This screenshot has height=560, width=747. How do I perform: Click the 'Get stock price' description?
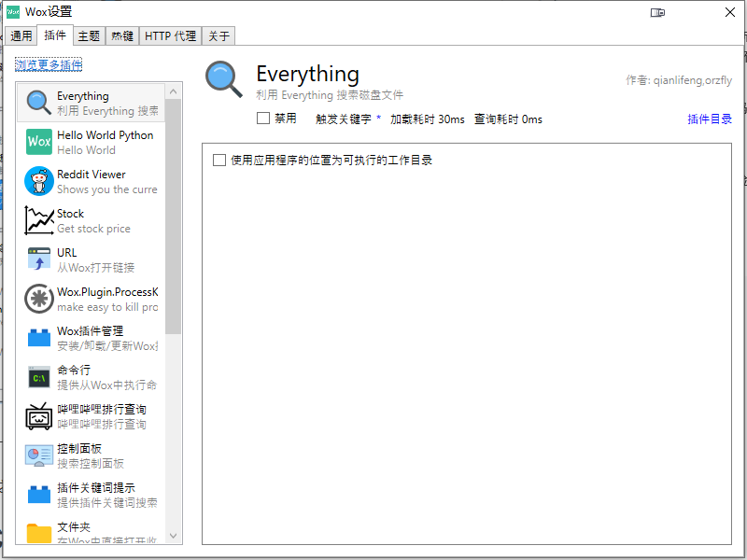94,229
